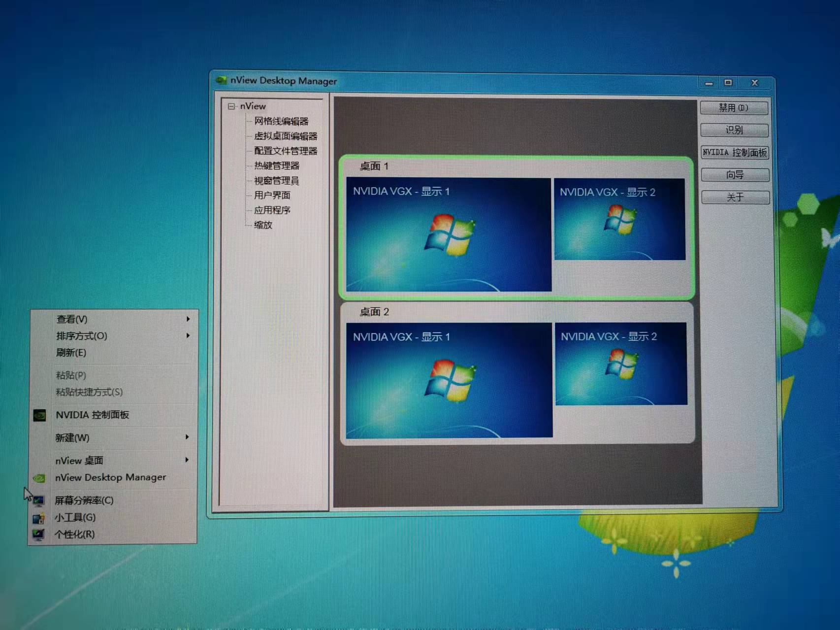Screen dimensions: 840x630
Task: Expand the 排序方式(O) submenu arrow
Action: (x=188, y=336)
